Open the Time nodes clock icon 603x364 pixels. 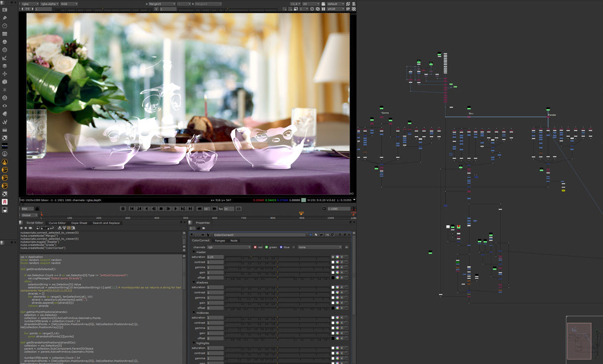click(5, 26)
